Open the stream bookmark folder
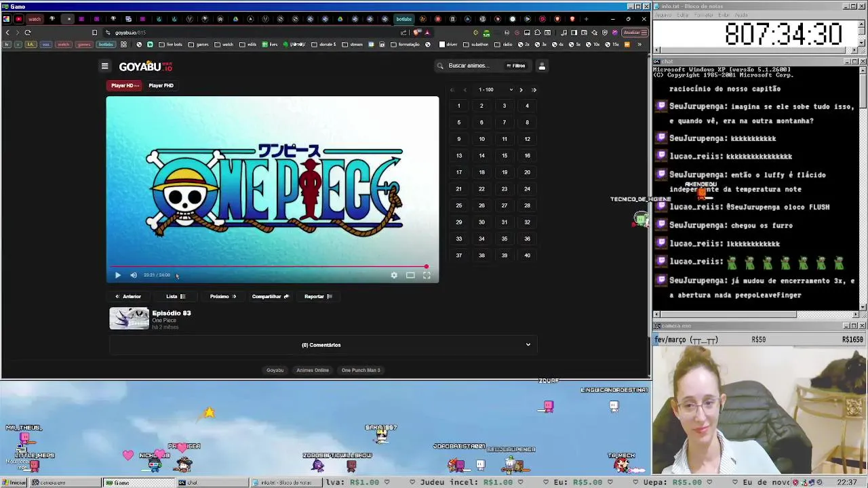The image size is (868, 488). [x=351, y=45]
